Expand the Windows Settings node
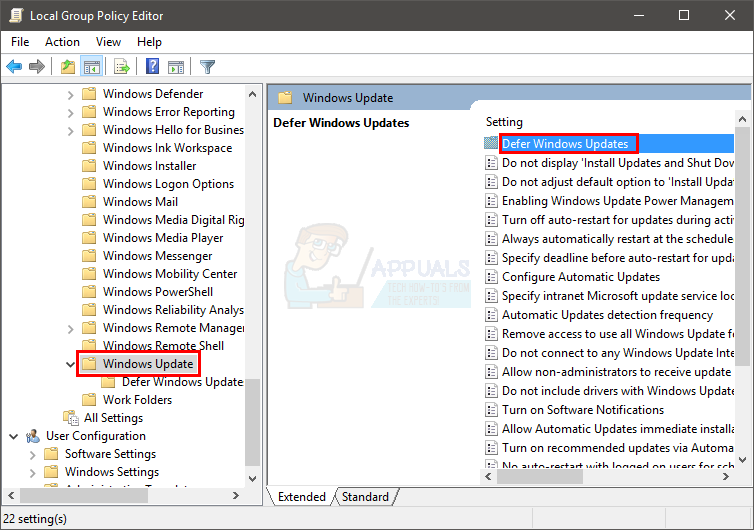 pyautogui.click(x=33, y=472)
